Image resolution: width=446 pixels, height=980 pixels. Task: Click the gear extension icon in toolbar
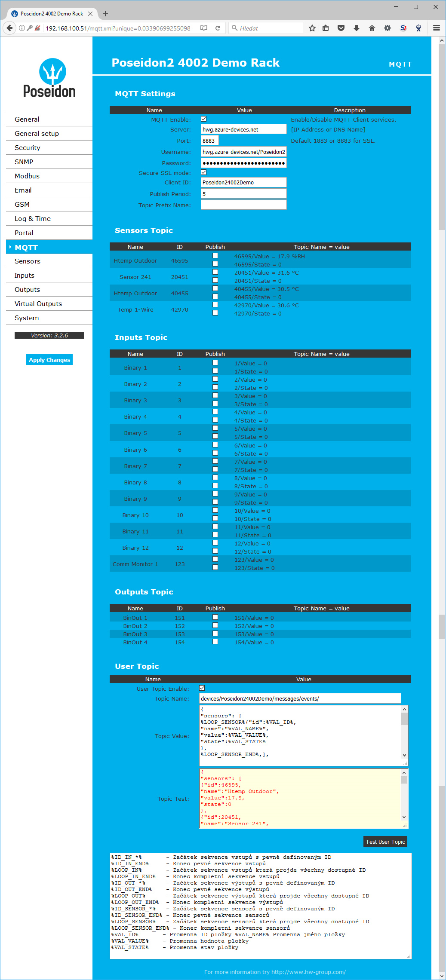tap(388, 28)
